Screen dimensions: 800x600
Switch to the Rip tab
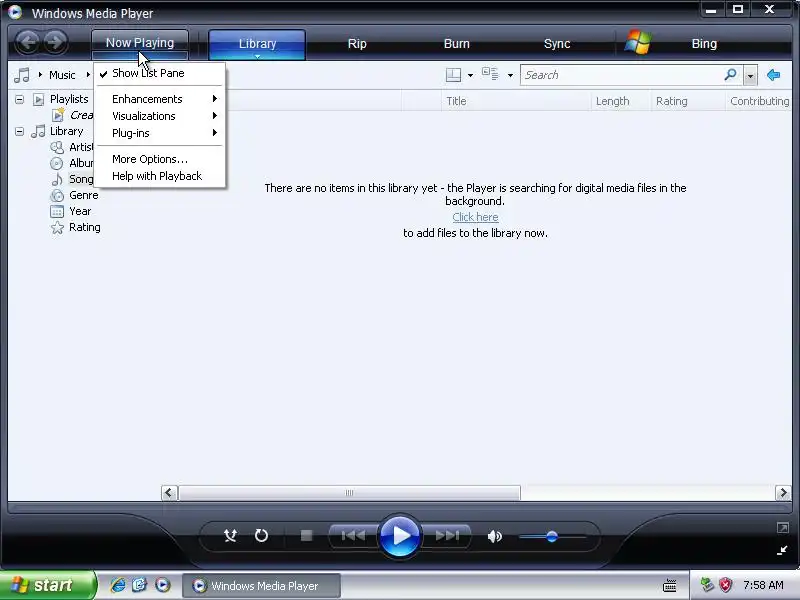pyautogui.click(x=357, y=43)
